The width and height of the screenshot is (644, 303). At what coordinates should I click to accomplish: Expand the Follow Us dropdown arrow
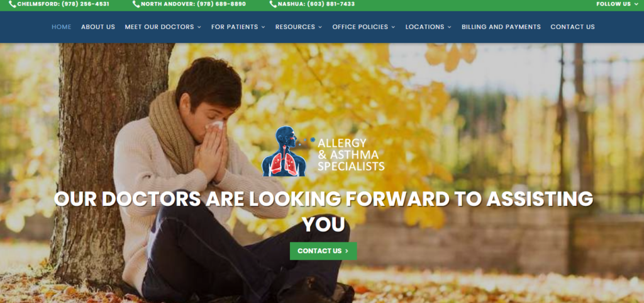(x=635, y=4)
